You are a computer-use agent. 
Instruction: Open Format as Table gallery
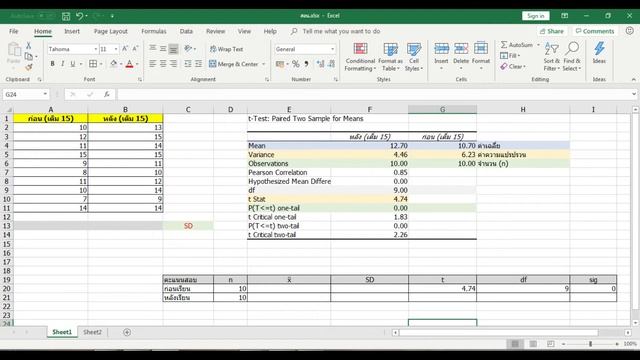[x=391, y=57]
